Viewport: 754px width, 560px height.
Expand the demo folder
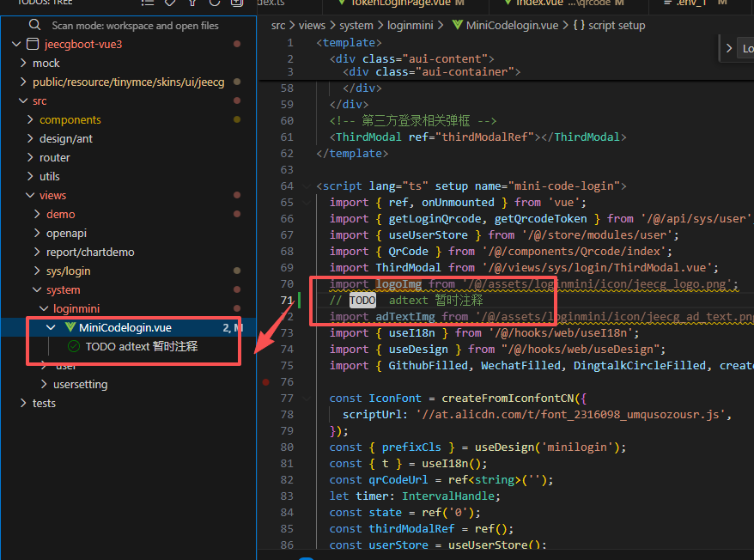tap(61, 214)
